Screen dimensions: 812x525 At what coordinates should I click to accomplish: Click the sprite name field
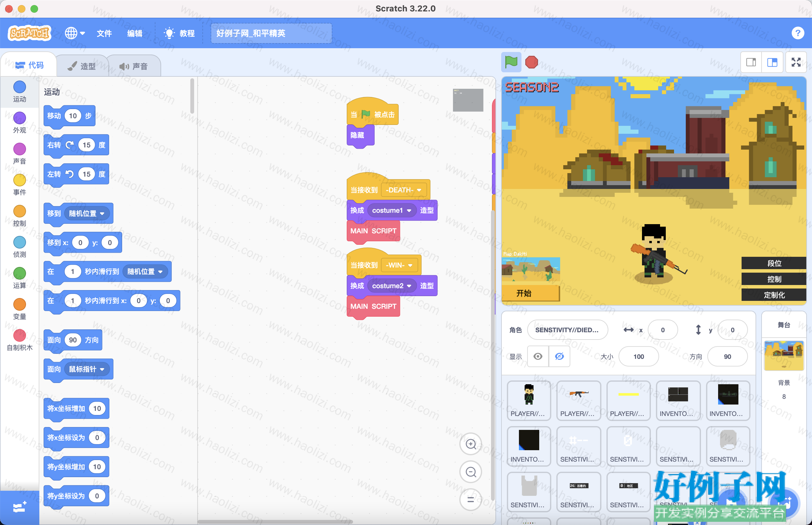pyautogui.click(x=567, y=330)
